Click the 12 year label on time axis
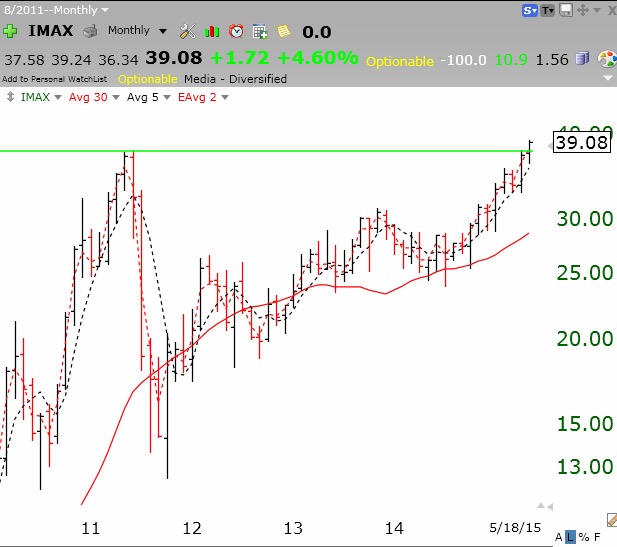 pos(192,528)
